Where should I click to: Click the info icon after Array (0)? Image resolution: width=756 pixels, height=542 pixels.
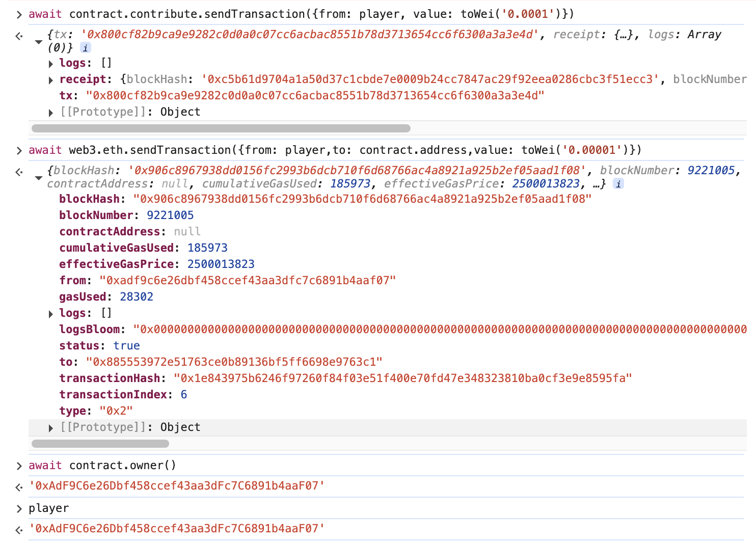pyautogui.click(x=86, y=48)
